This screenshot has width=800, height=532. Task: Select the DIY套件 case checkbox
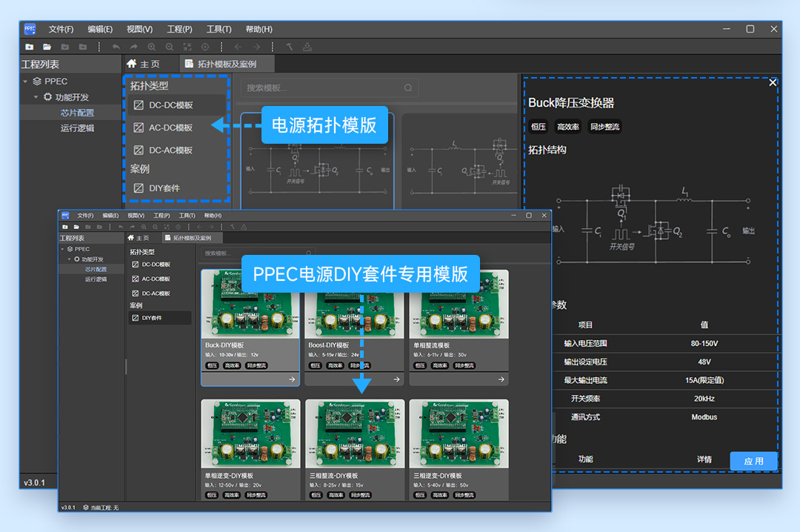tap(139, 188)
